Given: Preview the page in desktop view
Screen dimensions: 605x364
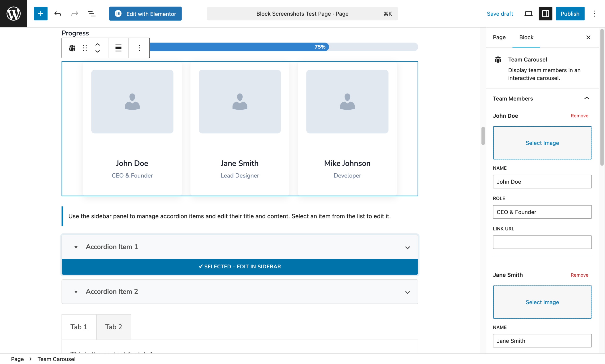Looking at the screenshot, I should (x=528, y=13).
